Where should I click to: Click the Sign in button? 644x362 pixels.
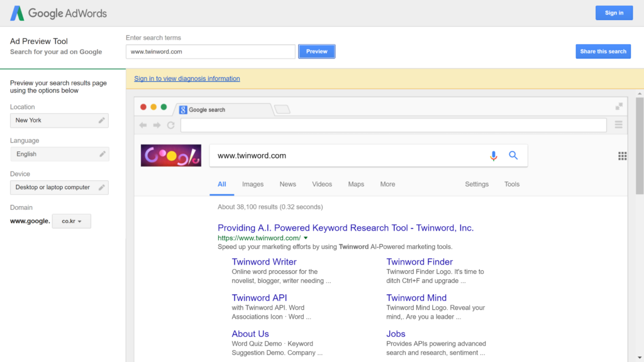point(614,13)
